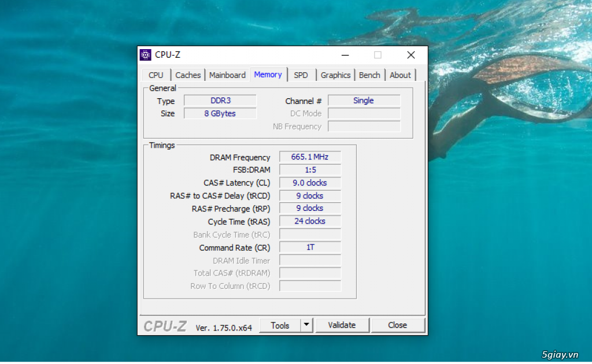Click the empty DC Mode field
592x364 pixels.
point(364,114)
